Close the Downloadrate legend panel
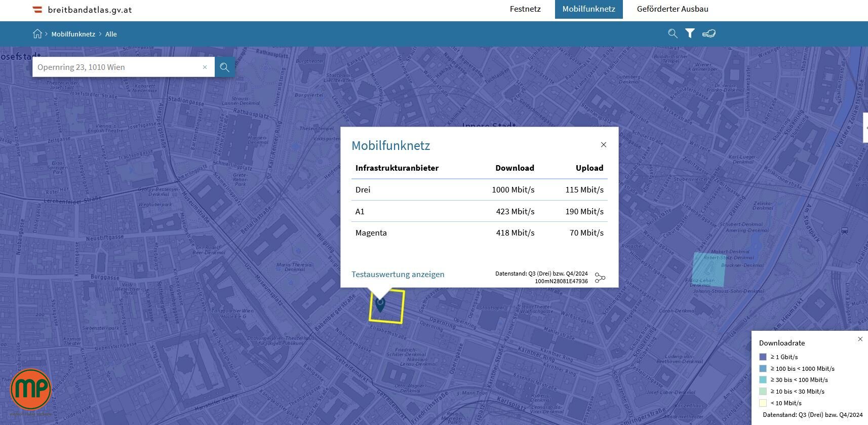Screen dimensions: 868x425 click(860, 339)
